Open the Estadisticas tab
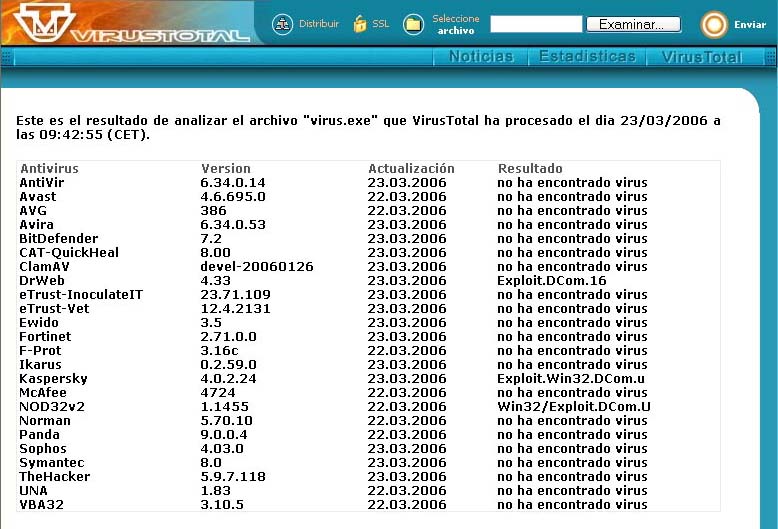This screenshot has width=778, height=529. point(587,57)
